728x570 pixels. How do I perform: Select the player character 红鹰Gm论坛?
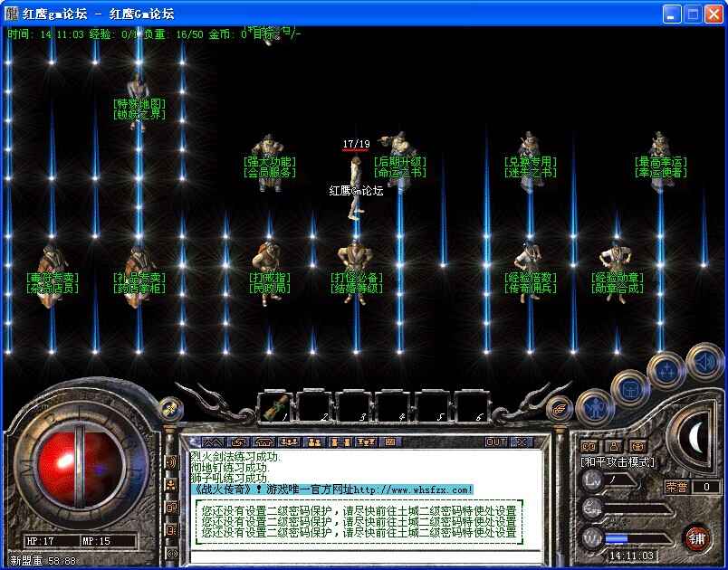(356, 189)
